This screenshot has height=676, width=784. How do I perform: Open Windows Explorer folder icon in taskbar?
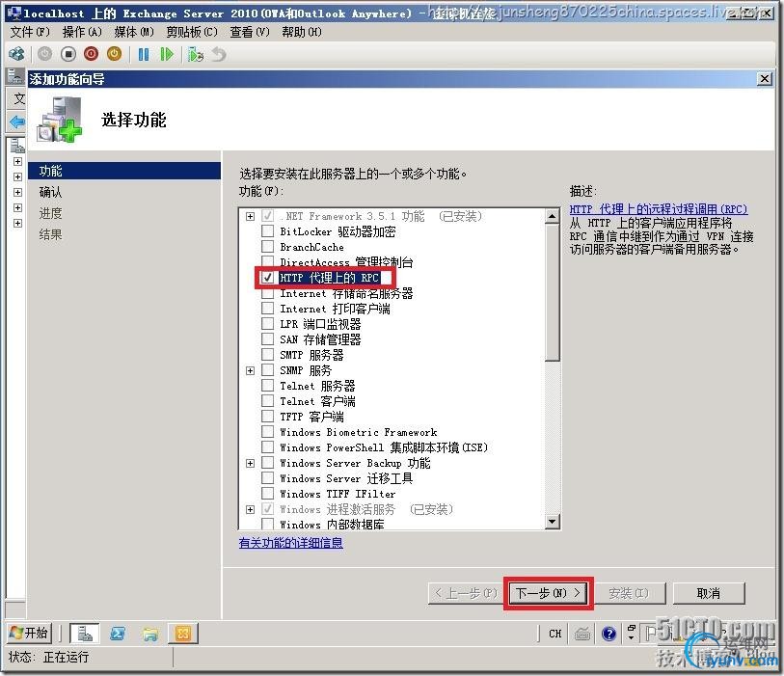point(150,634)
